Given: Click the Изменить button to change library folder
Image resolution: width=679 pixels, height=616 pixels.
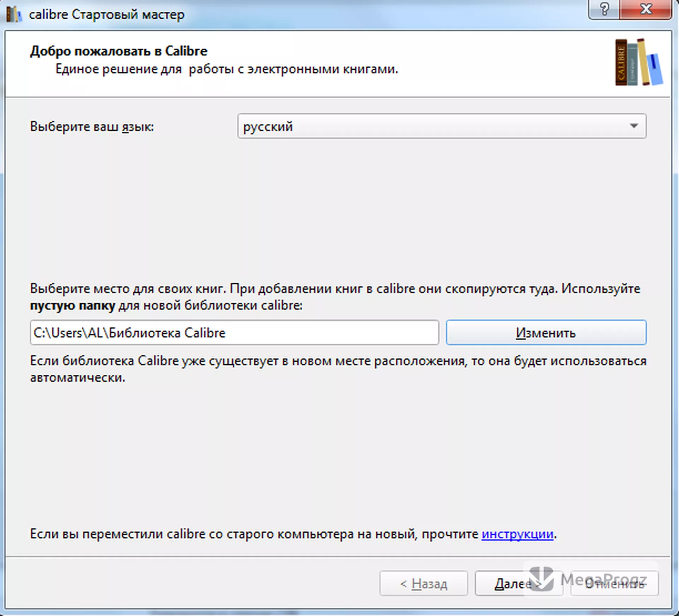Looking at the screenshot, I should (546, 333).
